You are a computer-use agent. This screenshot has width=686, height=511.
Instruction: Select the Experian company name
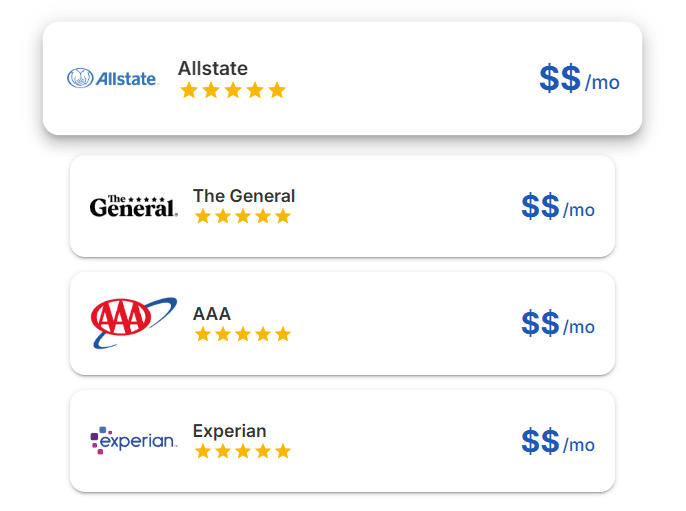[x=230, y=431]
